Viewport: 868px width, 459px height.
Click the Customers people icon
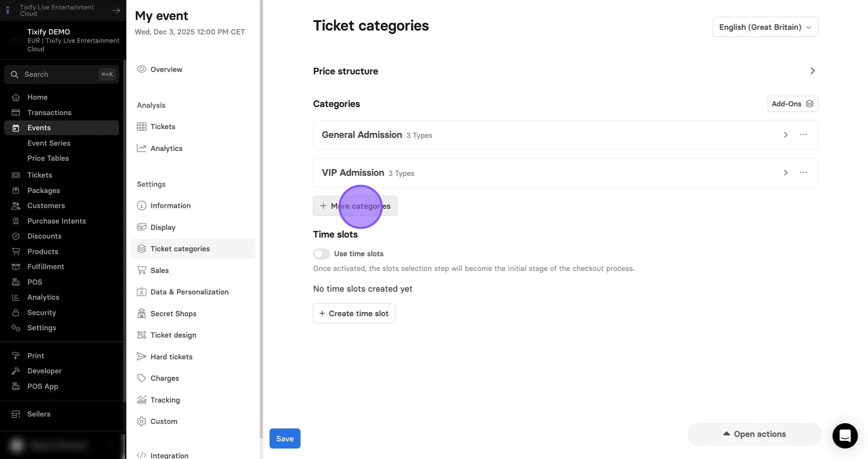click(15, 206)
